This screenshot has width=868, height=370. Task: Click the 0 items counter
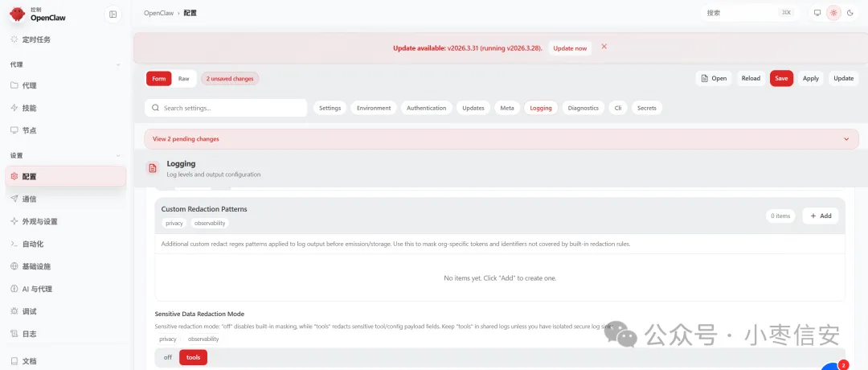780,216
